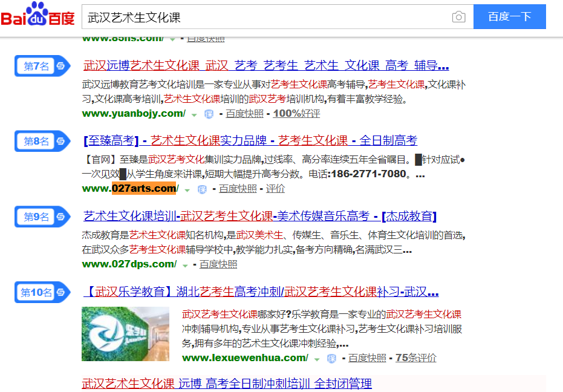Click the www.027arts.com URL

click(131, 188)
